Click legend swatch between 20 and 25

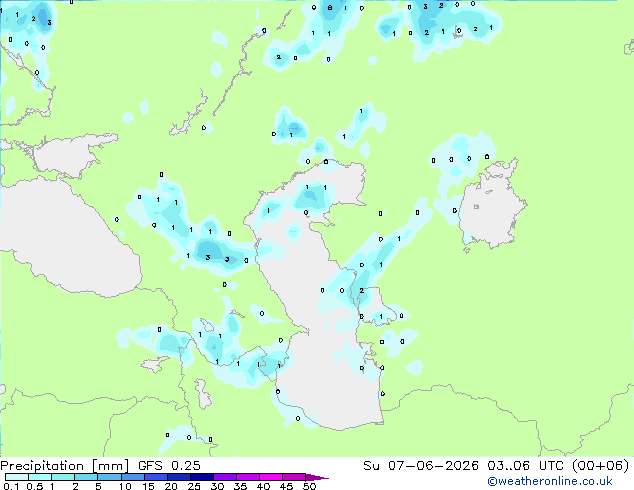coord(179,477)
